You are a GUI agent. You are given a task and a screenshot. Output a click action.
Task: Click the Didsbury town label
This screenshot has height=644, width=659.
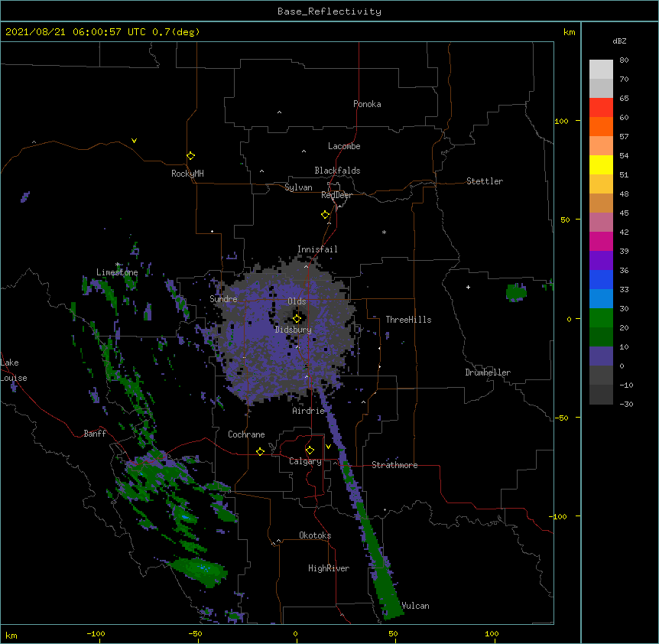click(294, 330)
